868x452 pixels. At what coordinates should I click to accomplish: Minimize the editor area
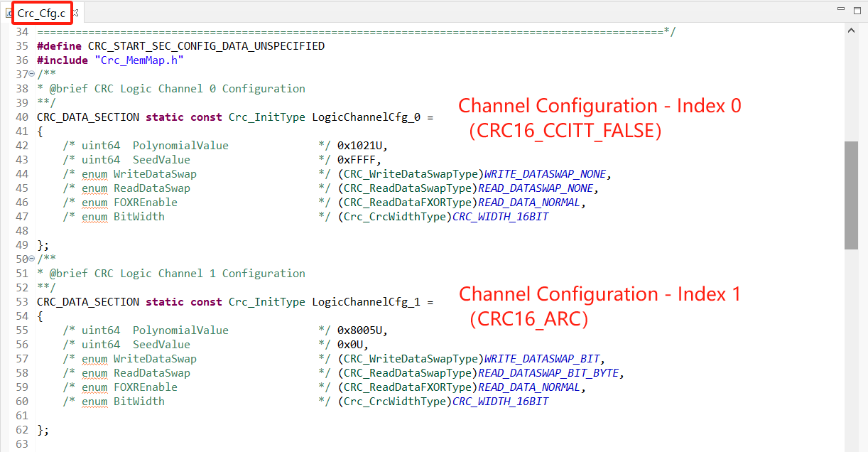(841, 10)
